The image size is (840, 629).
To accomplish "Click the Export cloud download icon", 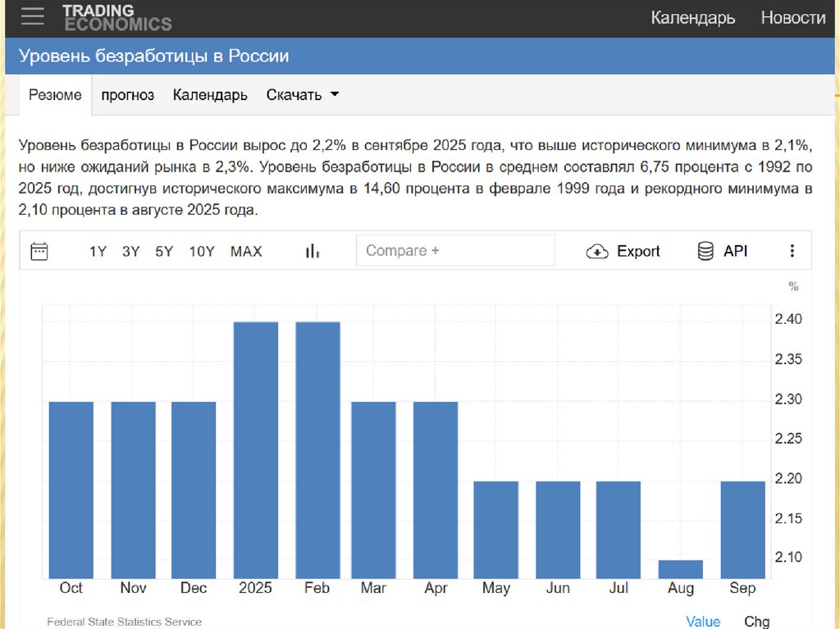I will (x=596, y=252).
